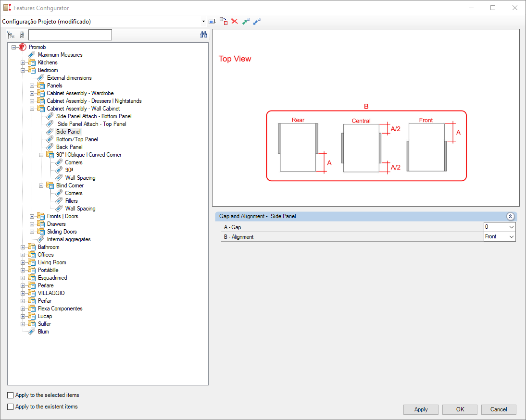
Task: Select Corners under 90º Oblique Curved Corner
Action: (x=74, y=162)
